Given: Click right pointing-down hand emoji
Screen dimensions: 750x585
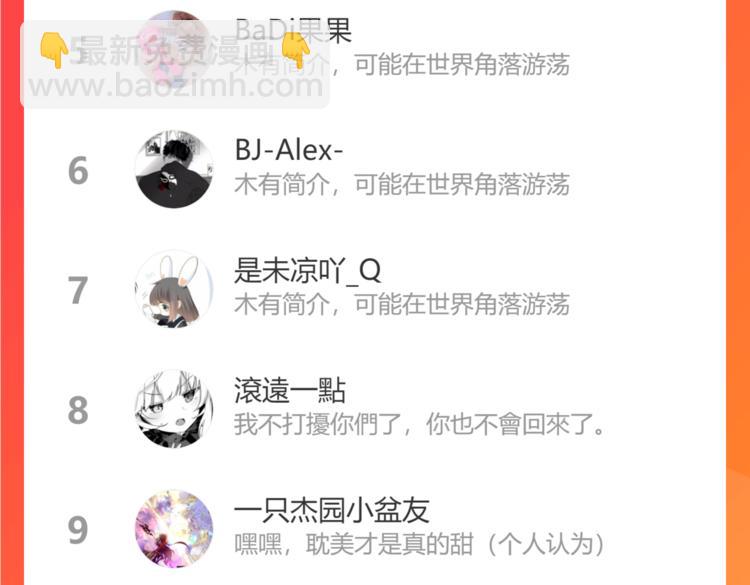Looking at the screenshot, I should pos(296,50).
